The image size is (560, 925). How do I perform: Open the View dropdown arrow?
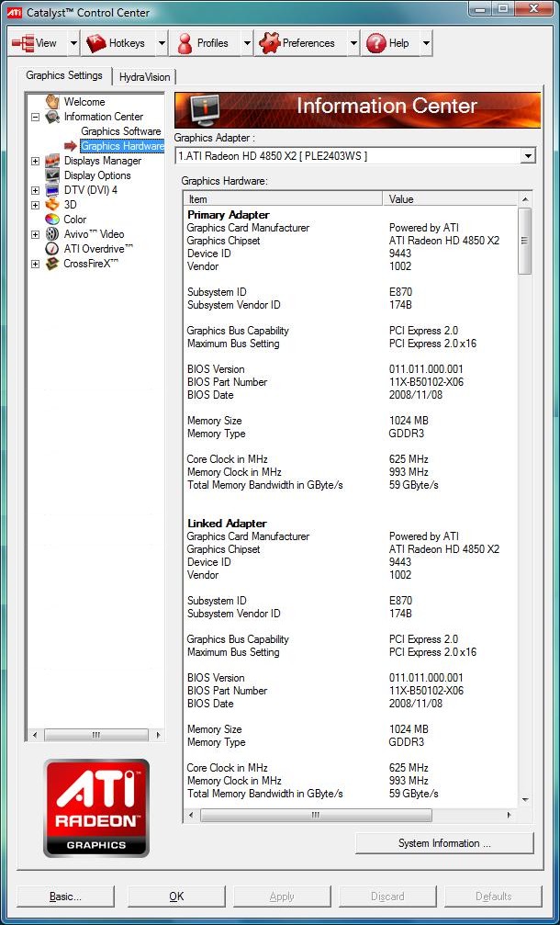point(73,43)
